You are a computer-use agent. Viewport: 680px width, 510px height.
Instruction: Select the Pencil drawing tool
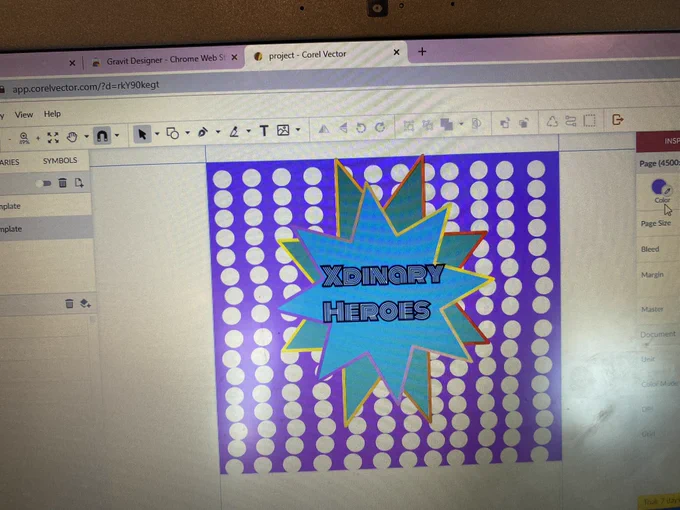point(234,131)
